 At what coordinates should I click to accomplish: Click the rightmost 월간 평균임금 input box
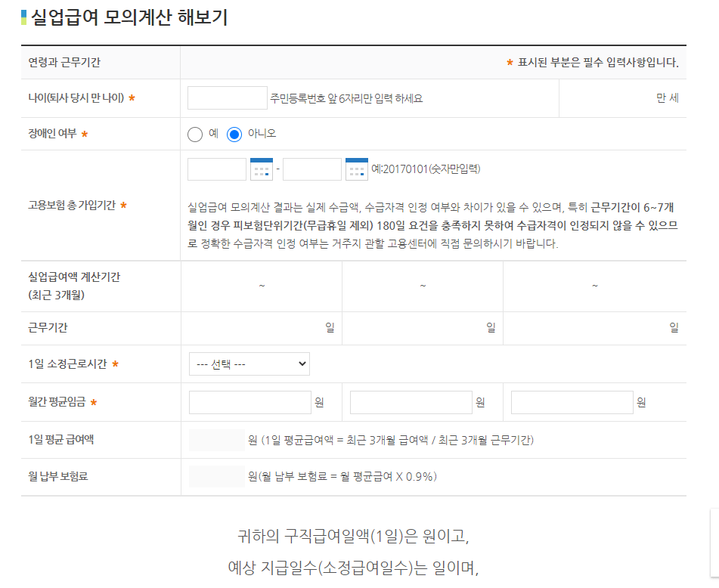tap(572, 402)
